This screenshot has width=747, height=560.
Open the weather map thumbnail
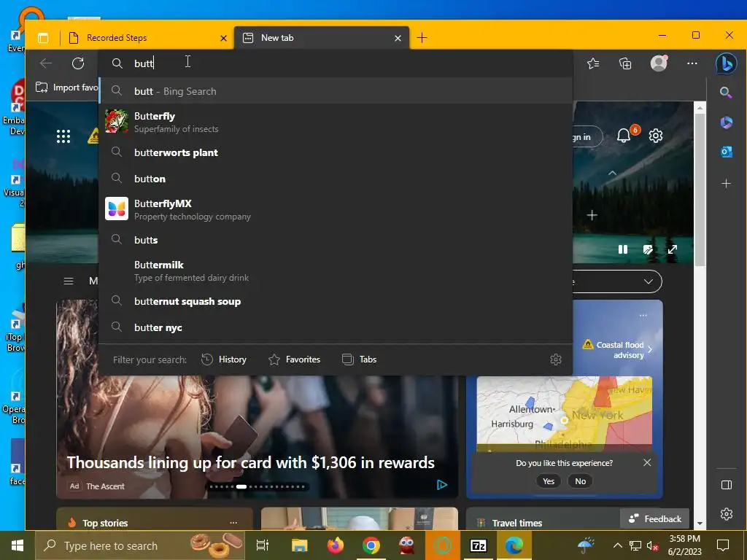564,413
